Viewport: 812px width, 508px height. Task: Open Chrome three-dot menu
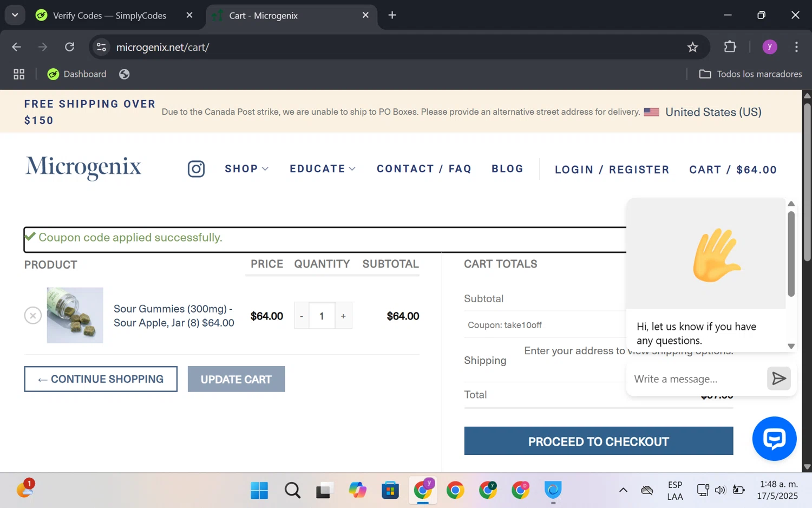point(796,47)
